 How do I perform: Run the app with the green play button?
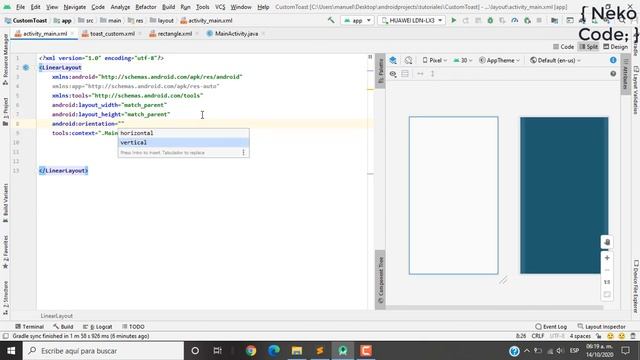(x=453, y=20)
